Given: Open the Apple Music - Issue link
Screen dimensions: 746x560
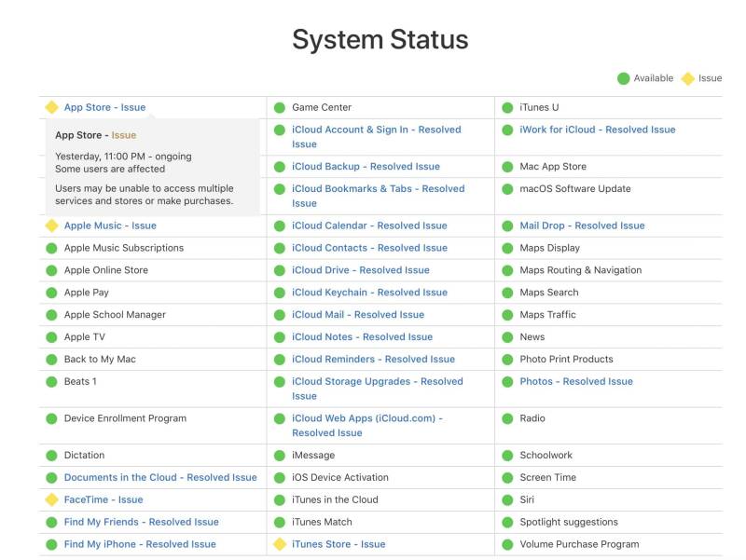Looking at the screenshot, I should tap(110, 225).
